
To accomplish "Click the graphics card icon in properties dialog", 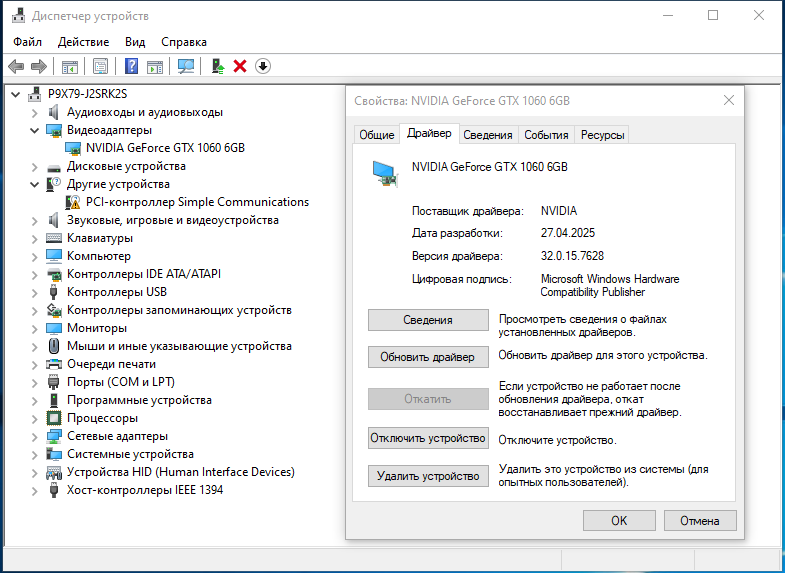I will point(385,173).
